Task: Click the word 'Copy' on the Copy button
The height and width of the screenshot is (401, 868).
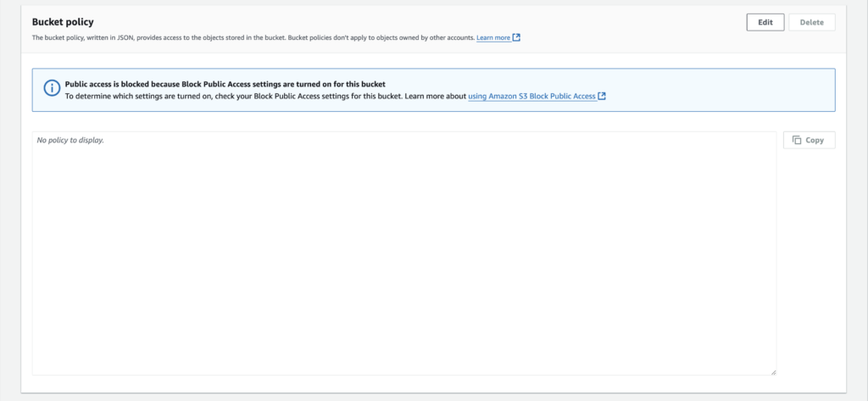Action: [815, 140]
